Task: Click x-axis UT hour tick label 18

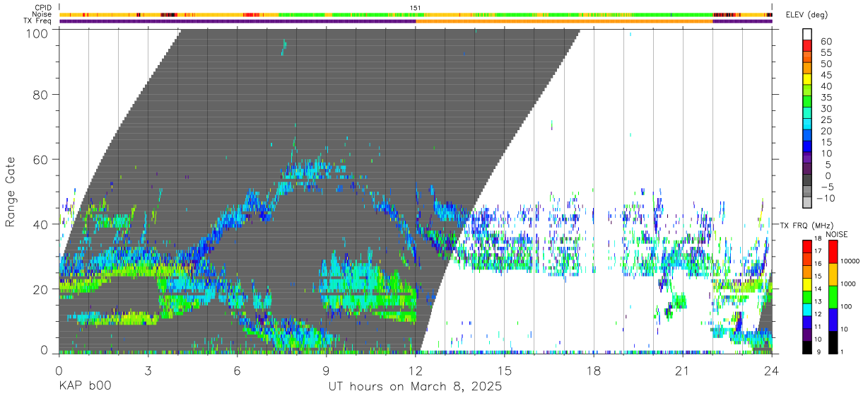Action: (594, 371)
